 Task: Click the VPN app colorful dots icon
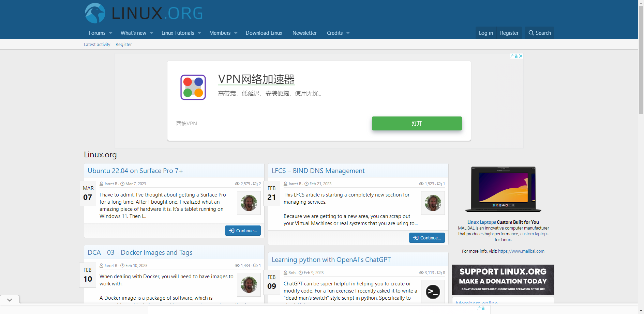click(x=193, y=87)
